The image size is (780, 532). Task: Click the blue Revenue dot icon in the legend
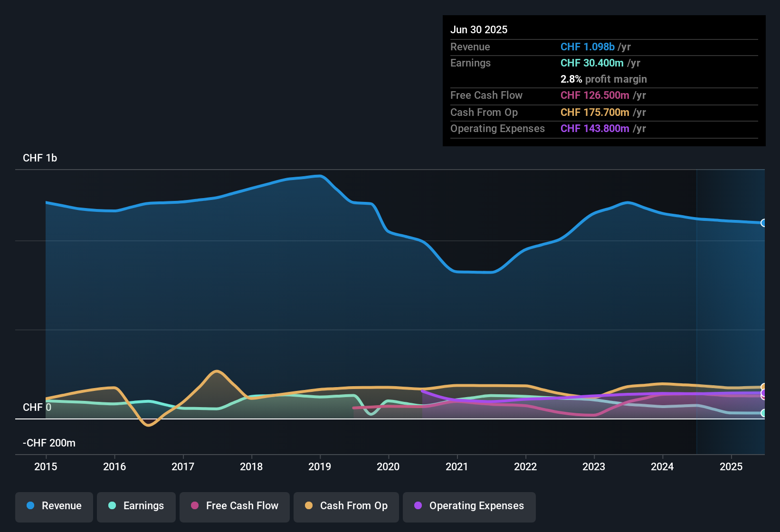[30, 506]
